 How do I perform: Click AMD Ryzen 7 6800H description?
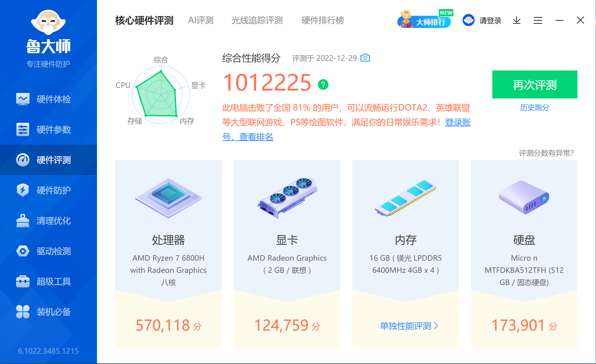tap(168, 270)
